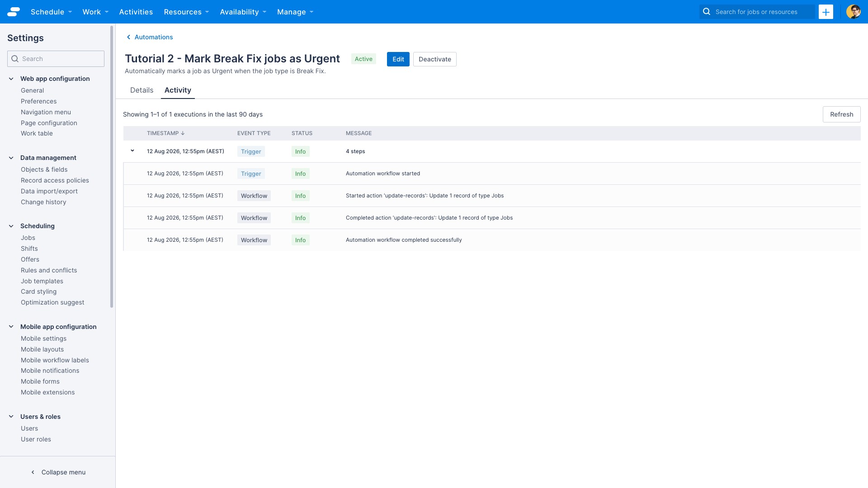Open Mobile workflow labels
The height and width of the screenshot is (488, 868).
[x=55, y=360]
